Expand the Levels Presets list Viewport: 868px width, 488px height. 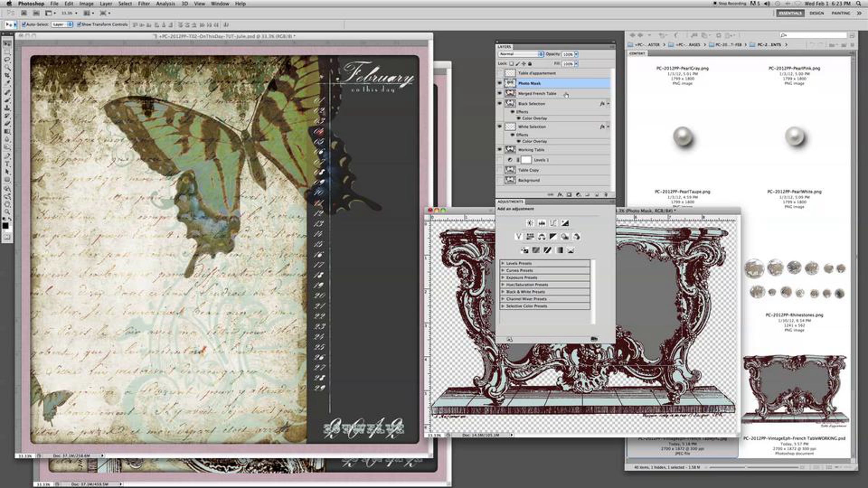pyautogui.click(x=503, y=263)
